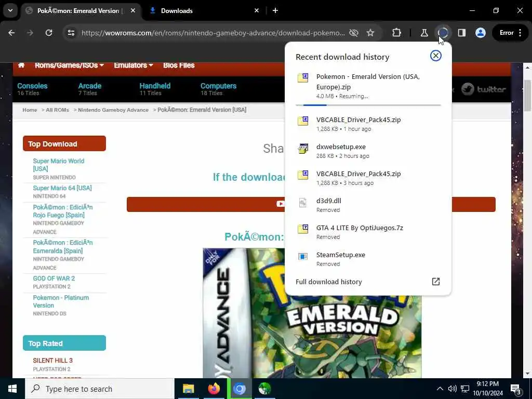Screen dimensions: 532x399
Task: Open Full download history external link icon
Action: pos(436,282)
